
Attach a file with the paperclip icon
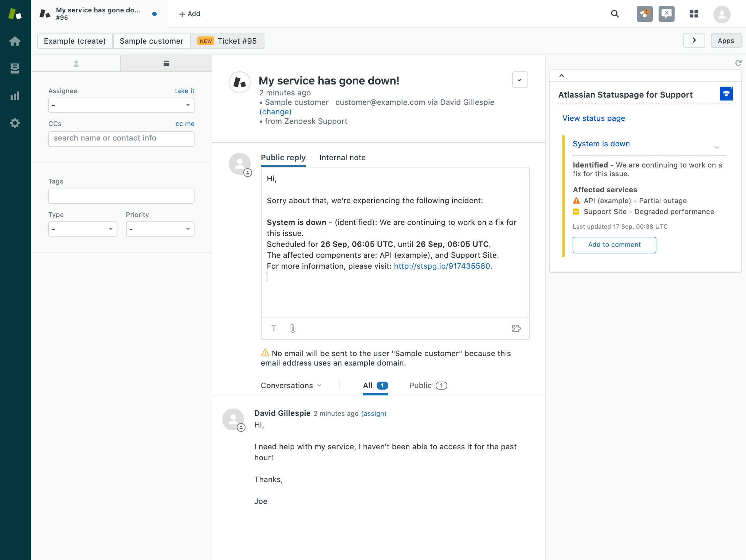point(292,329)
